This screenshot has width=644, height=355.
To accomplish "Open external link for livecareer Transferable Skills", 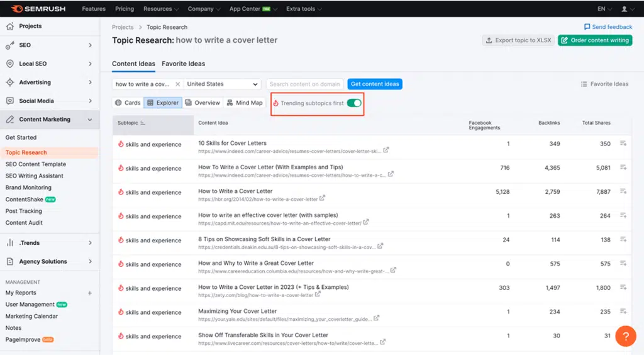I will (383, 342).
